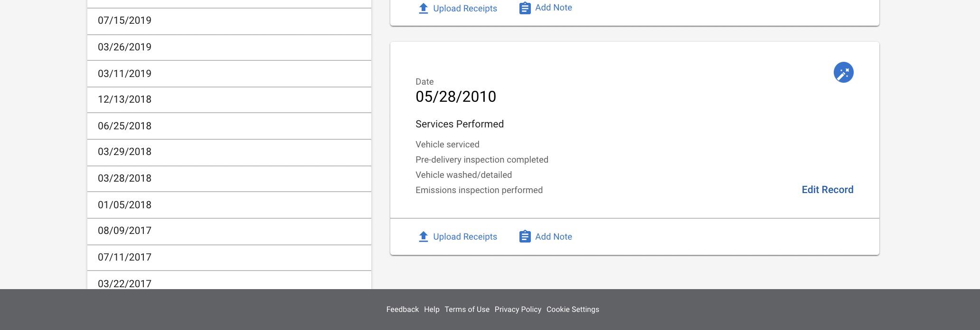Click the upload arrow icon in the 05/28/2010 card
980x330 pixels.
(424, 236)
